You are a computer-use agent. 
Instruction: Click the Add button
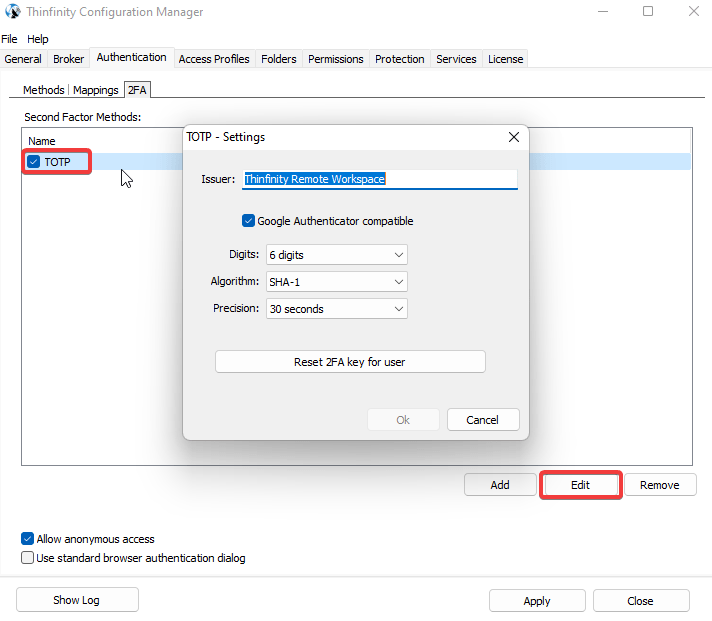(x=500, y=485)
